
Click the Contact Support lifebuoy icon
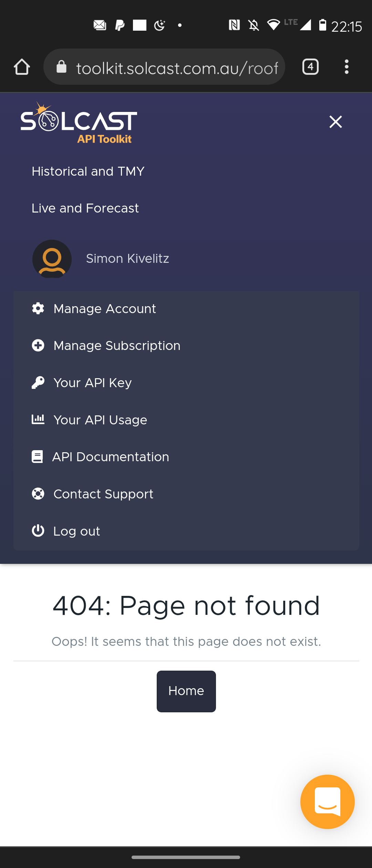coord(38,494)
